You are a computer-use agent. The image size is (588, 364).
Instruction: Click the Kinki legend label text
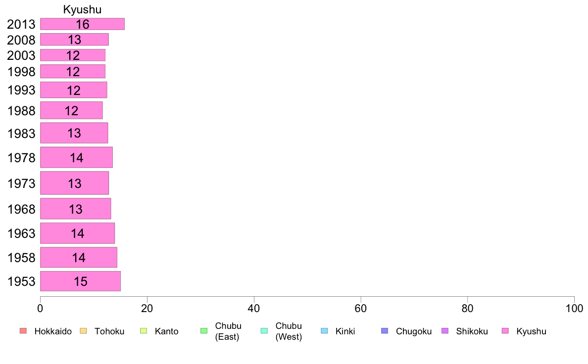pyautogui.click(x=345, y=331)
